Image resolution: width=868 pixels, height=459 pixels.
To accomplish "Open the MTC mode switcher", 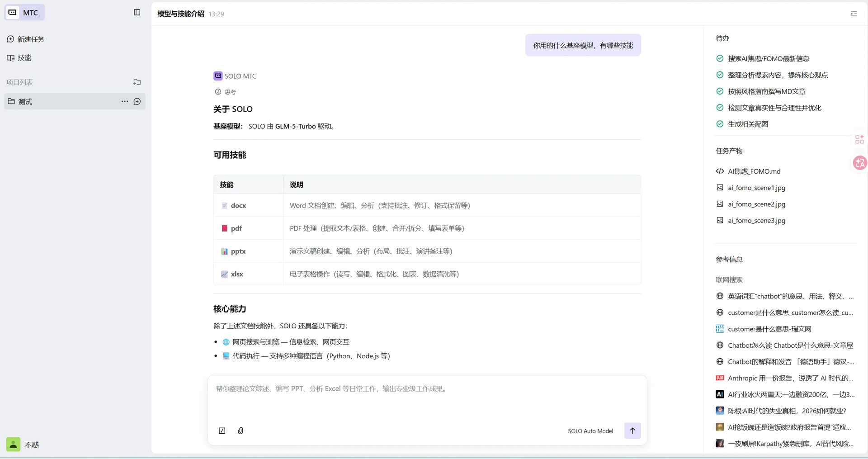I will (25, 13).
